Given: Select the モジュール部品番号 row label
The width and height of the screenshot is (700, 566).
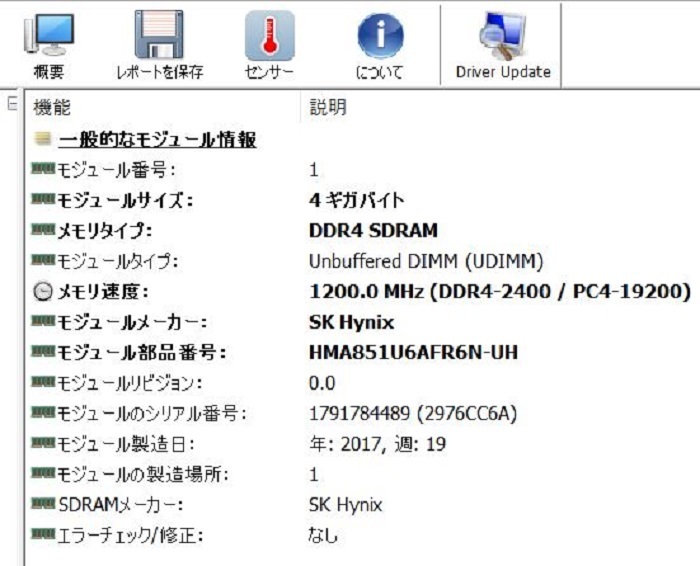Looking at the screenshot, I should click(141, 353).
